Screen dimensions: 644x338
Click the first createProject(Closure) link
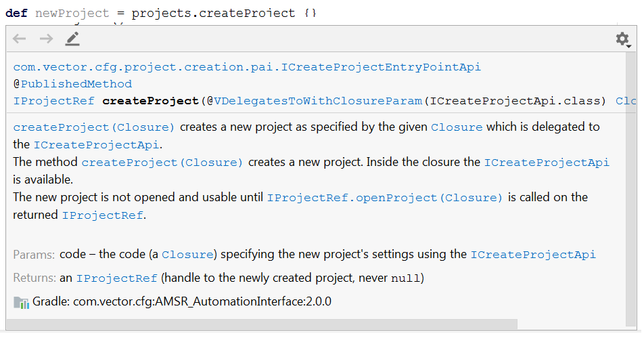click(x=94, y=127)
